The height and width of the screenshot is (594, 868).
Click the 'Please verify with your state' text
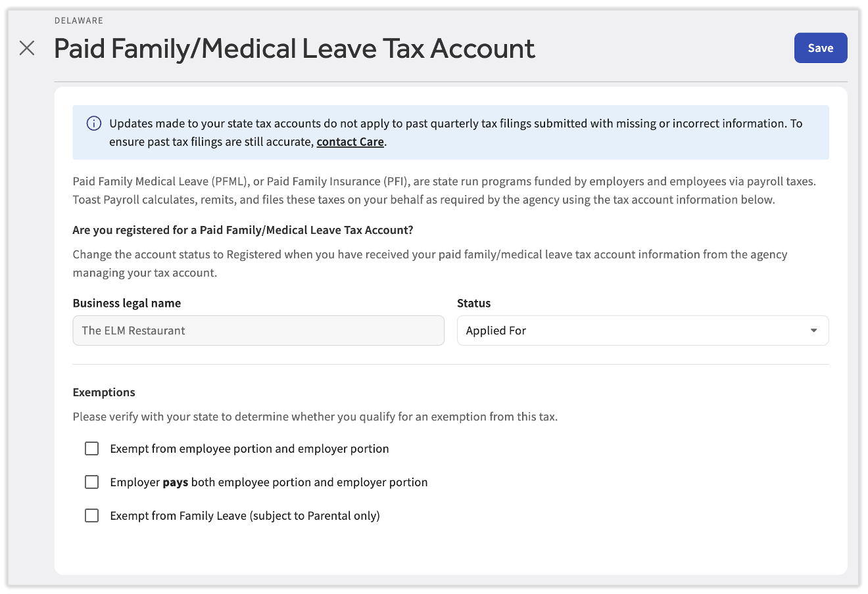[x=315, y=417]
